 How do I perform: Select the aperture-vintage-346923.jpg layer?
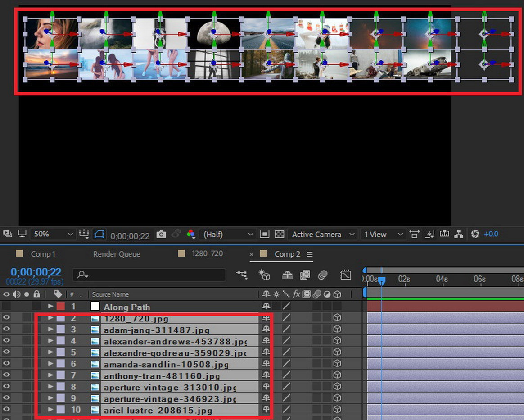coord(170,399)
